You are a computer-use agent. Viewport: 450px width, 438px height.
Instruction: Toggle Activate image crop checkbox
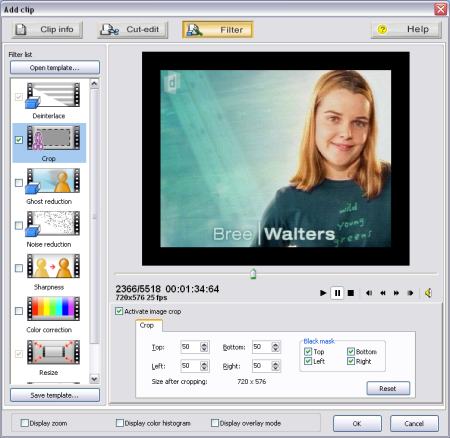[119, 311]
